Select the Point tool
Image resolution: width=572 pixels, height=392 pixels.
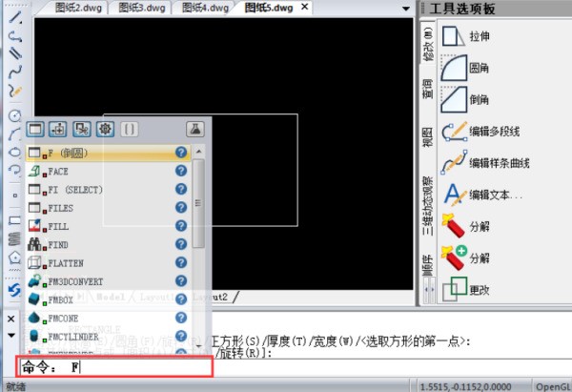pos(15,196)
